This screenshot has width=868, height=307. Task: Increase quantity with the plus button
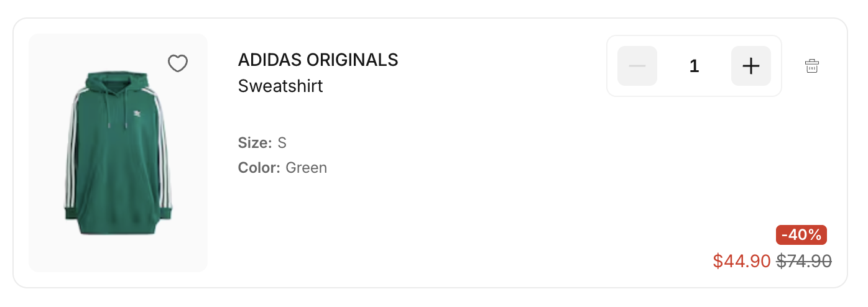751,66
